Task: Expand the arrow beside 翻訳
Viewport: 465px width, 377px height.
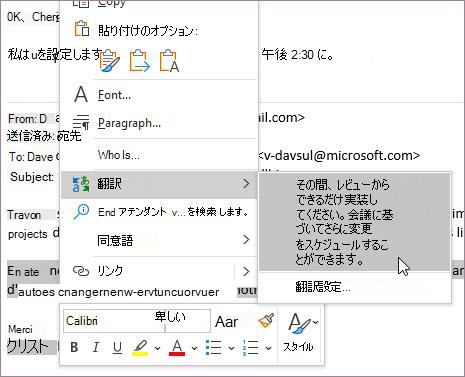Action: [x=246, y=183]
